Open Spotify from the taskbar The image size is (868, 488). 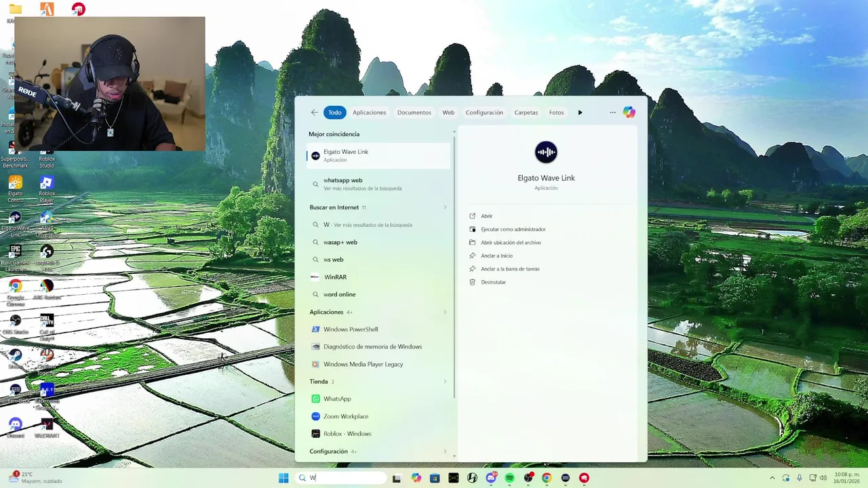click(509, 478)
